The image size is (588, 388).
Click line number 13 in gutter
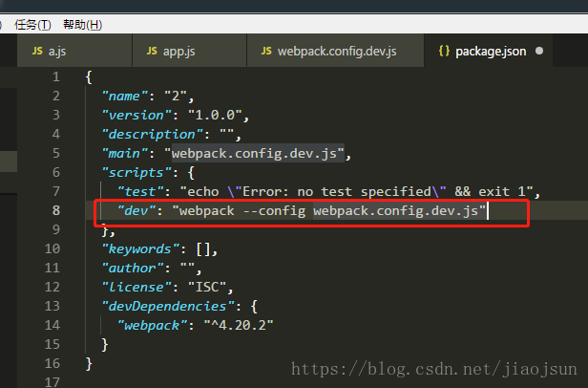[x=52, y=306]
